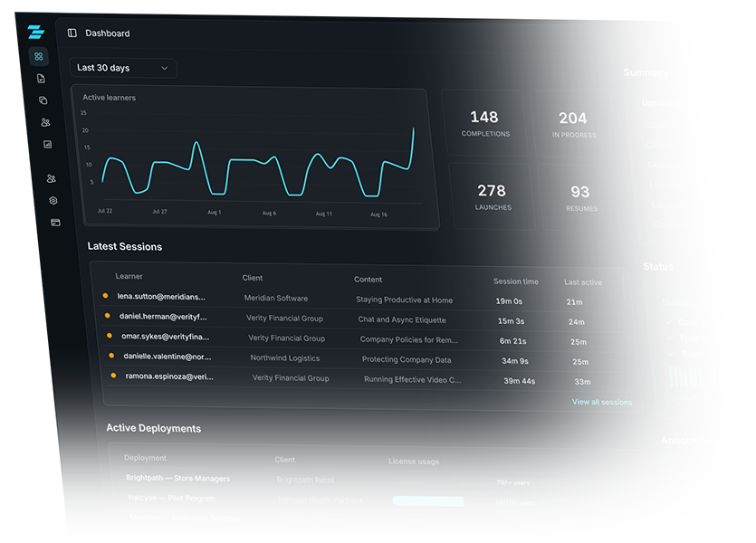The width and height of the screenshot is (756, 543).
Task: Click the Halcyon license usage progress bar
Action: 428,501
